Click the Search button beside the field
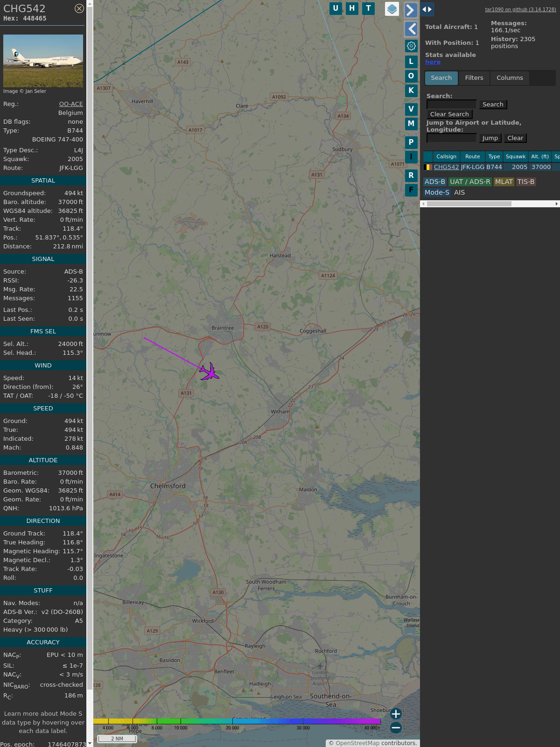Image resolution: width=560 pixels, height=747 pixels. coord(493,105)
